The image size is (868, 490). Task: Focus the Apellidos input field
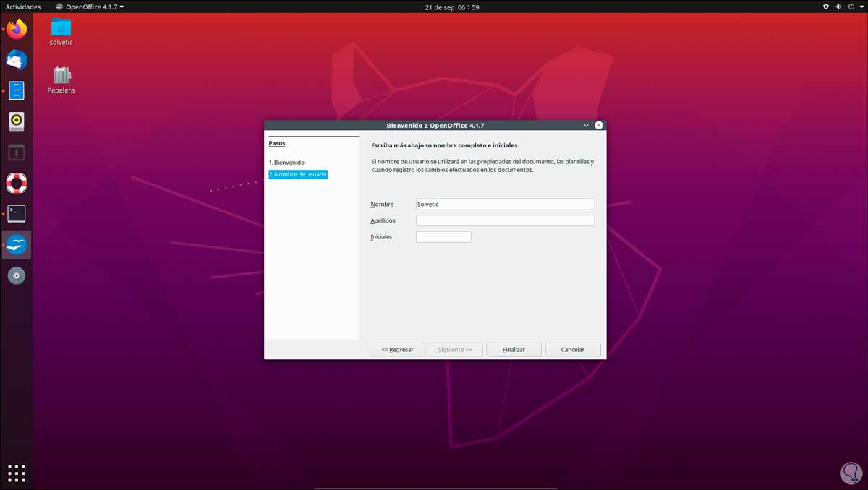point(505,220)
